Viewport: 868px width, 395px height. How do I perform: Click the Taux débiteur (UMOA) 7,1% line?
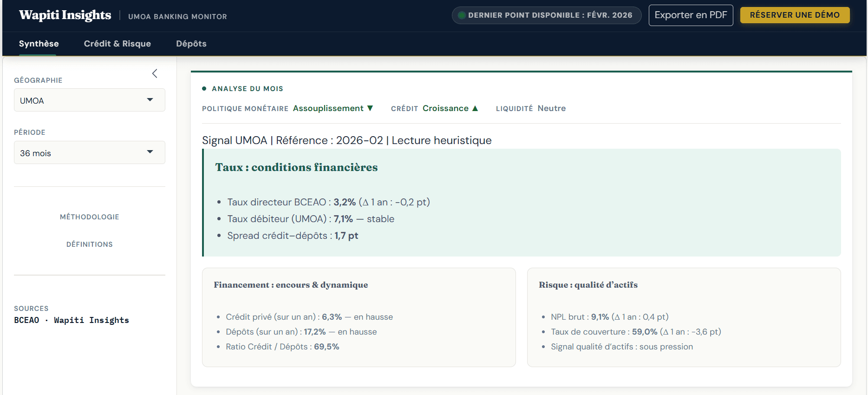point(311,219)
